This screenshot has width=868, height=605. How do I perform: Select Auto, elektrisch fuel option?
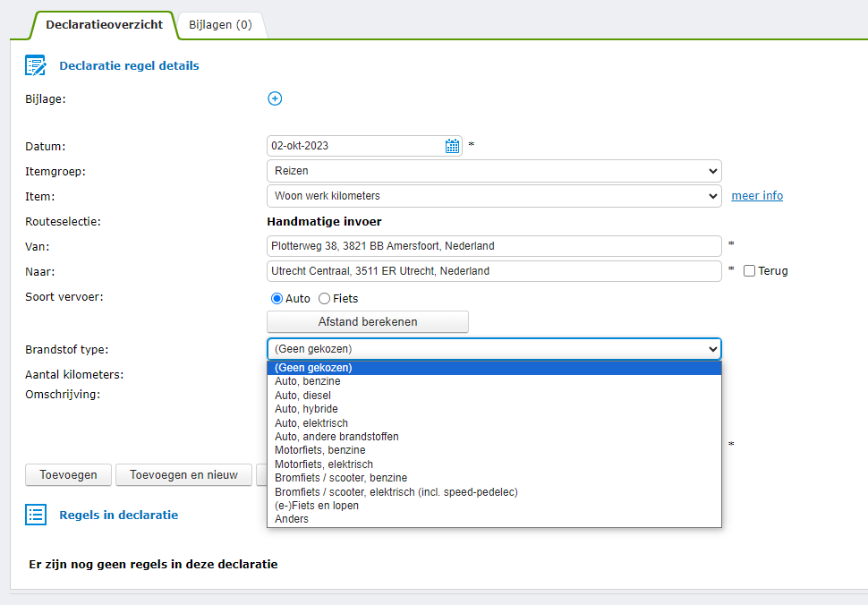311,422
